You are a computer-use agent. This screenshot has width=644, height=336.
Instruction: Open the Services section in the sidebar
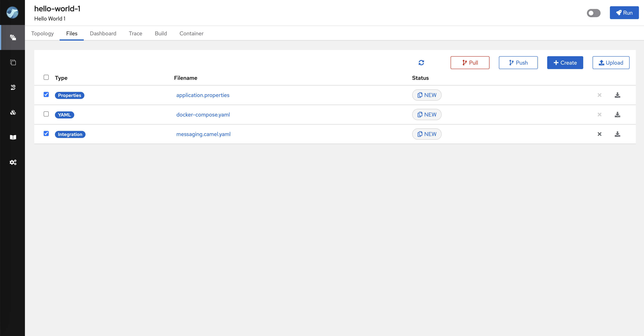13,87
